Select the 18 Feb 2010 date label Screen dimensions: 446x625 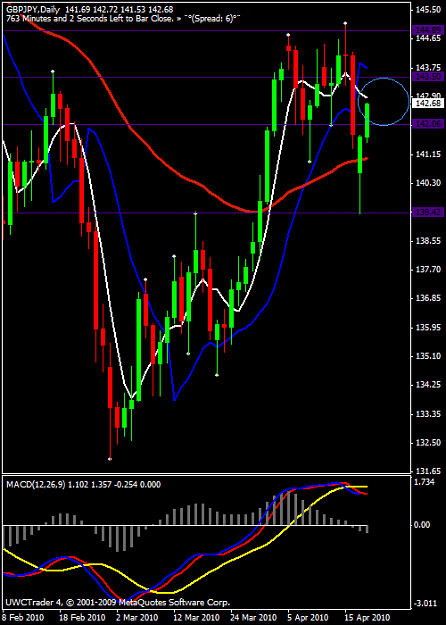81,616
